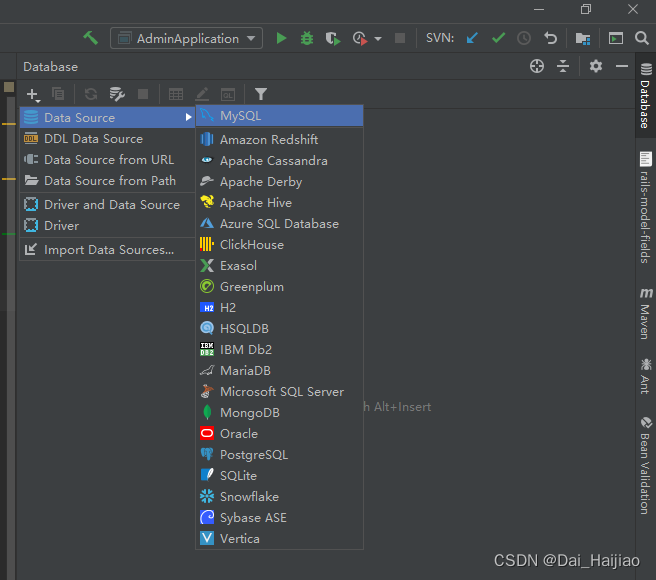Viewport: 656px width, 580px height.
Task: Click the table editor grid icon
Action: pyautogui.click(x=176, y=94)
